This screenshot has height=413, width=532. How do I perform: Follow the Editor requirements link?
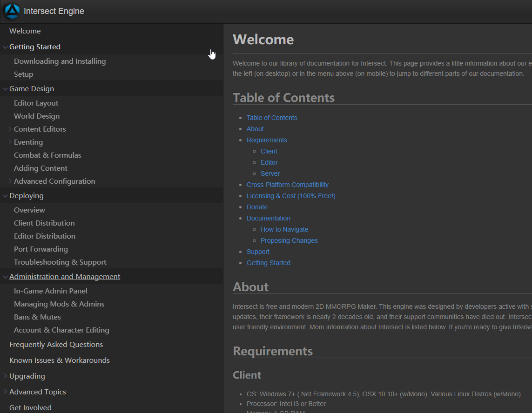coord(269,162)
